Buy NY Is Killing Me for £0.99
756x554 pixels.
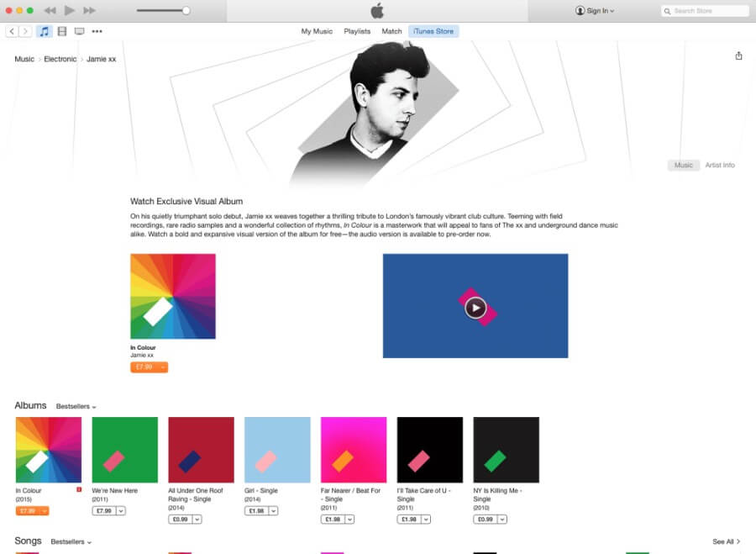pos(486,520)
